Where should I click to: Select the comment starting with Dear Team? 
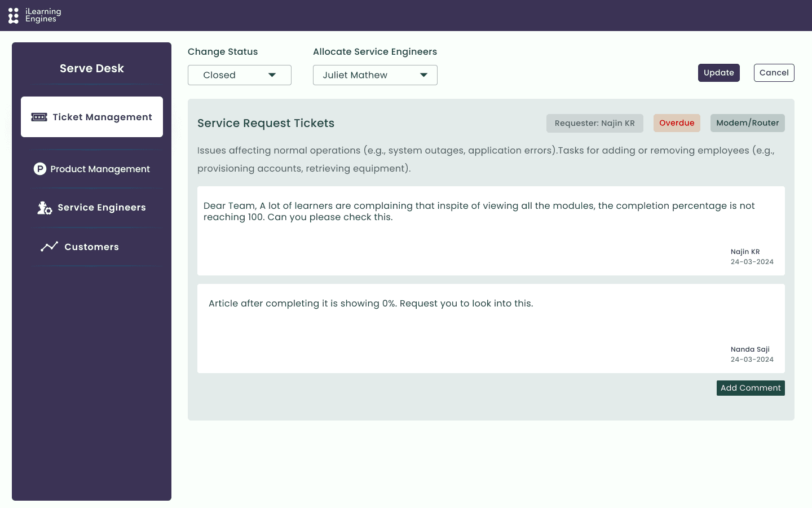(x=491, y=231)
